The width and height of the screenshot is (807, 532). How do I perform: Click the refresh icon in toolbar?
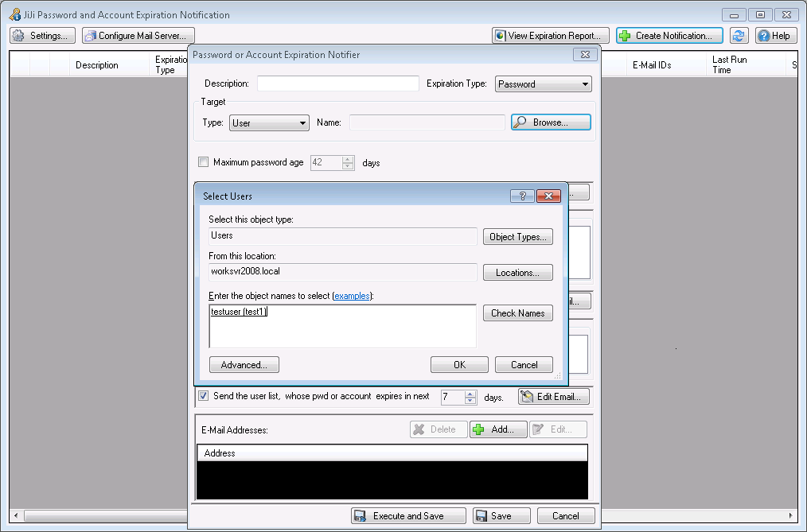pos(739,36)
